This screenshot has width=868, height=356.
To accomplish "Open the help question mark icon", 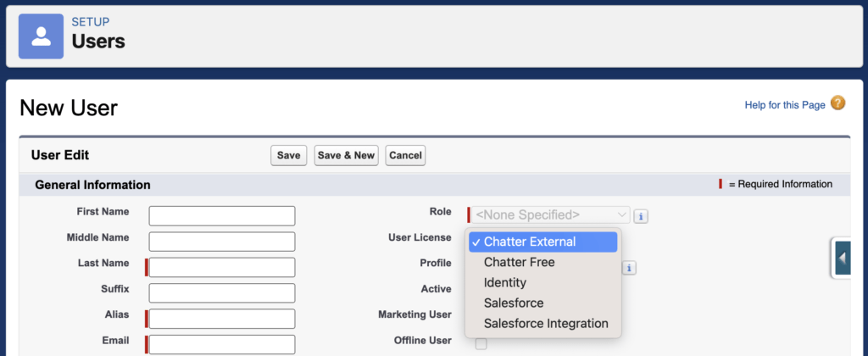I will [x=838, y=103].
